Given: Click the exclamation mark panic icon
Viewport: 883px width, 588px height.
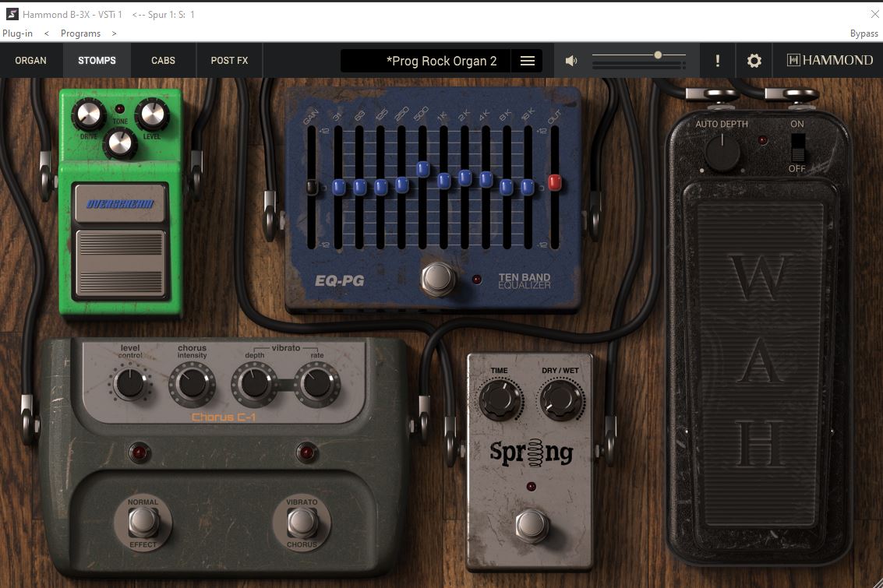Looking at the screenshot, I should (717, 61).
